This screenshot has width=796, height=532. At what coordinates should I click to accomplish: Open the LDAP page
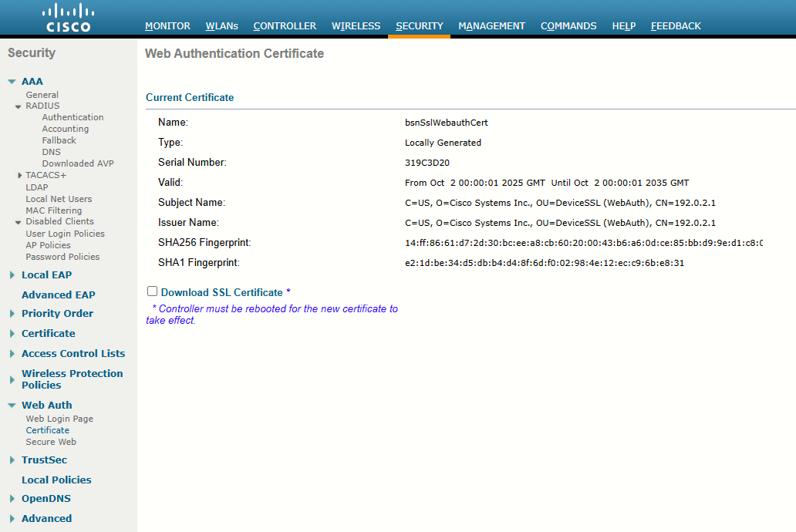(x=37, y=187)
